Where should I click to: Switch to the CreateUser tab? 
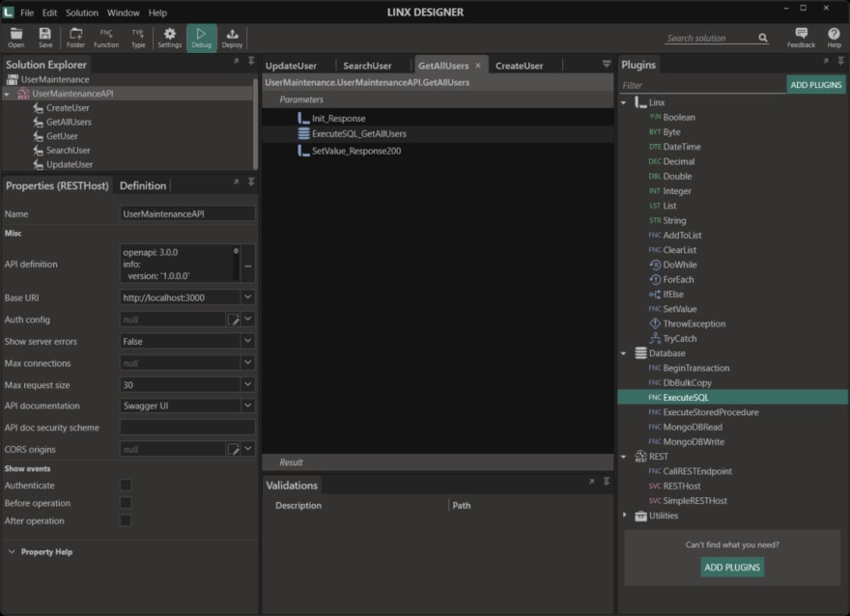519,66
